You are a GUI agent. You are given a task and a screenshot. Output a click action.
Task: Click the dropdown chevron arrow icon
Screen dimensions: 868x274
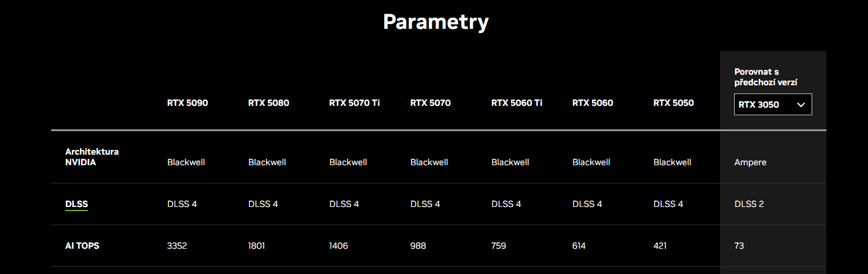click(x=800, y=105)
